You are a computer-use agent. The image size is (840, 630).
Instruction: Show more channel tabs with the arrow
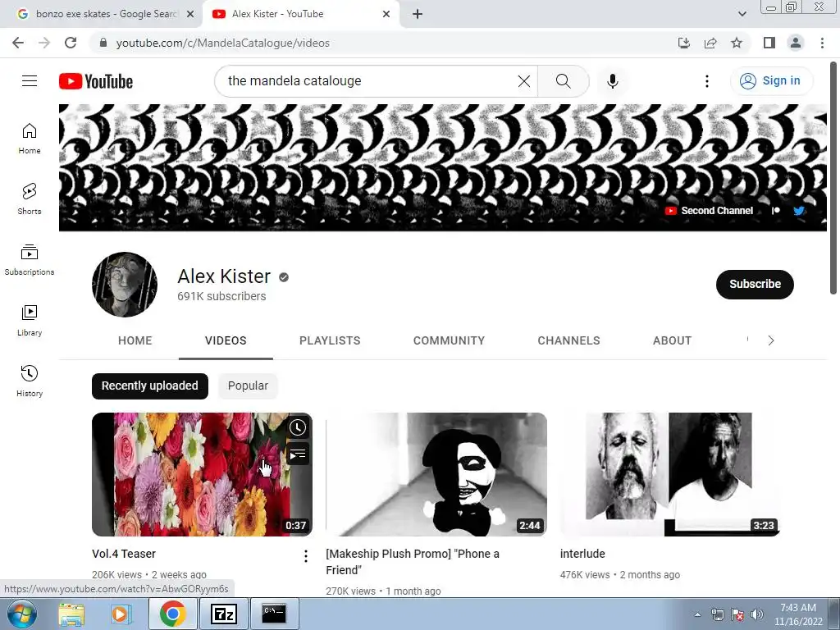pos(770,340)
